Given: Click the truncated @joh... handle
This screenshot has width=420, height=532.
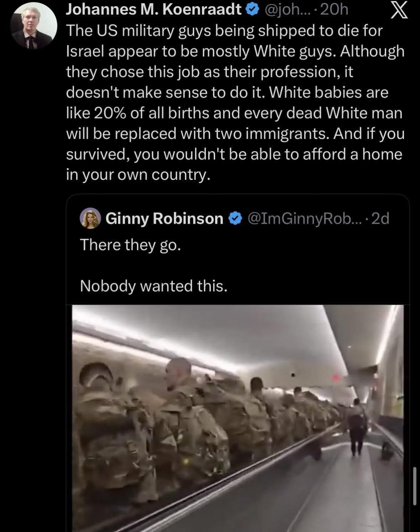Looking at the screenshot, I should coord(288,10).
